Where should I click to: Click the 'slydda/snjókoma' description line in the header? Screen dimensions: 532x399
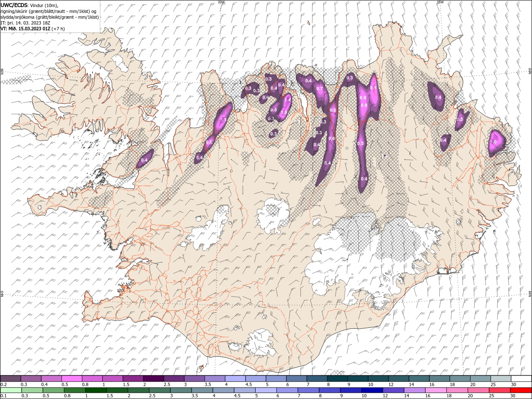pos(49,17)
